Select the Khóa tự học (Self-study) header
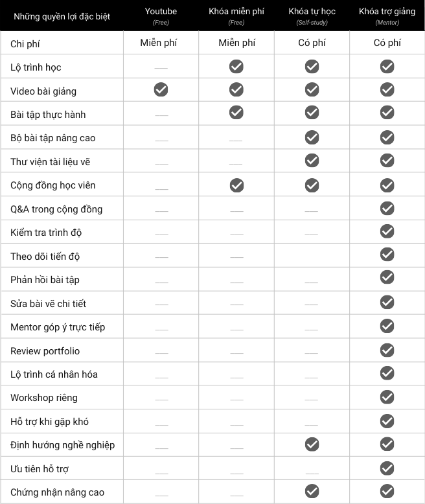 click(312, 16)
